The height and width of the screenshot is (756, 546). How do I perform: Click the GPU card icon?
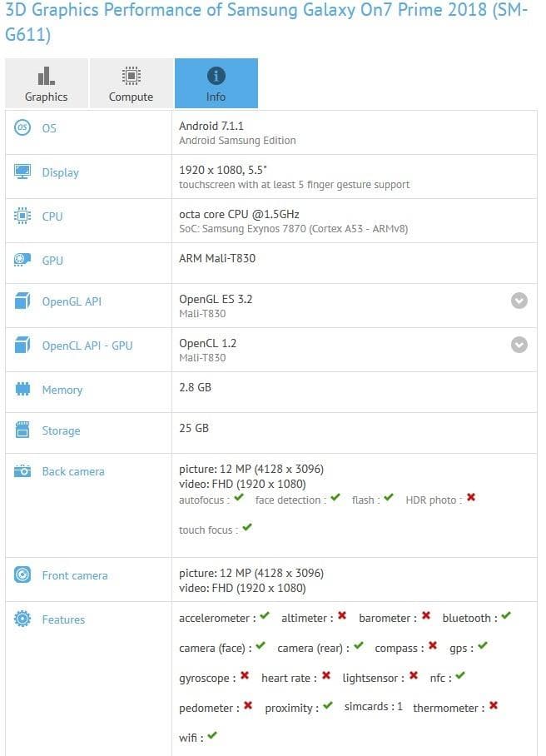coord(22,261)
